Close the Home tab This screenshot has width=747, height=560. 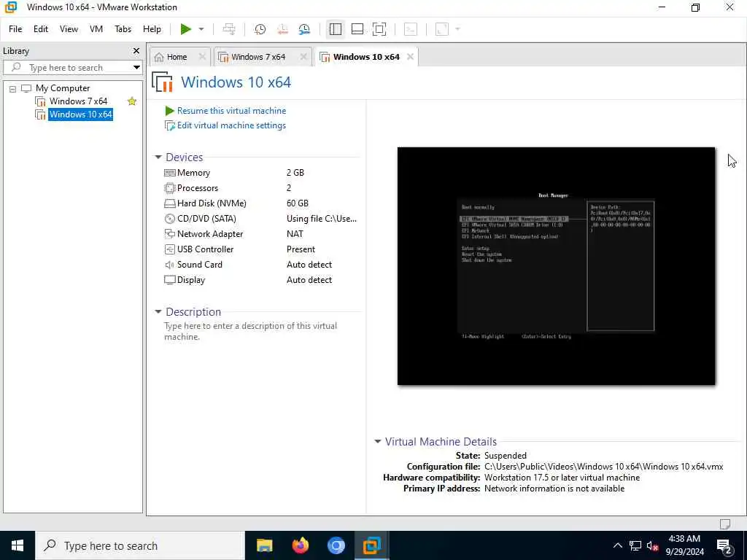(202, 57)
